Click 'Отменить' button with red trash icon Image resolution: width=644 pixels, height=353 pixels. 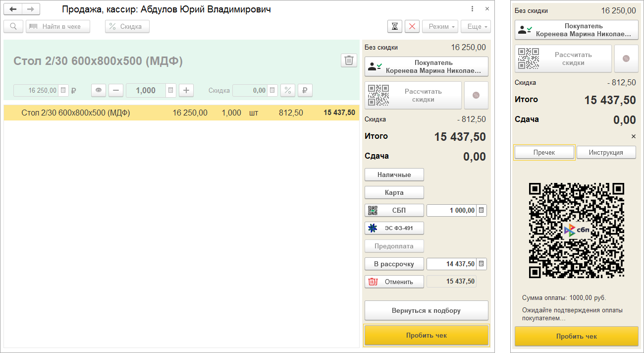click(394, 282)
